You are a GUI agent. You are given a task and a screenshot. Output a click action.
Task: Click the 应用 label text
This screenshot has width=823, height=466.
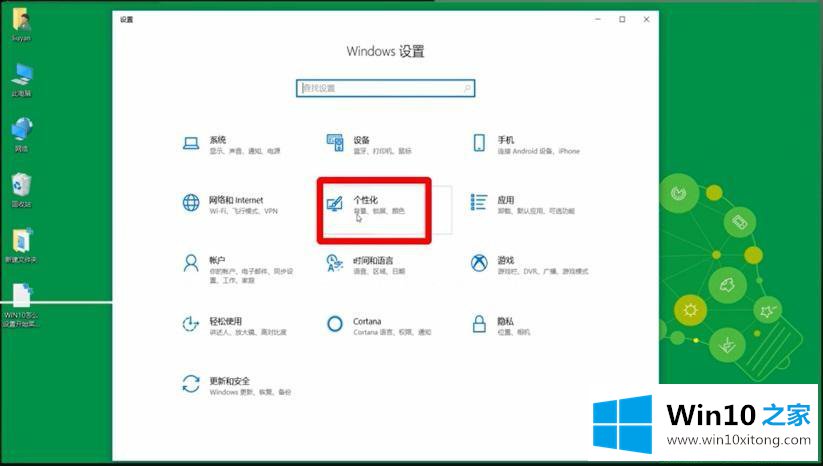point(506,200)
